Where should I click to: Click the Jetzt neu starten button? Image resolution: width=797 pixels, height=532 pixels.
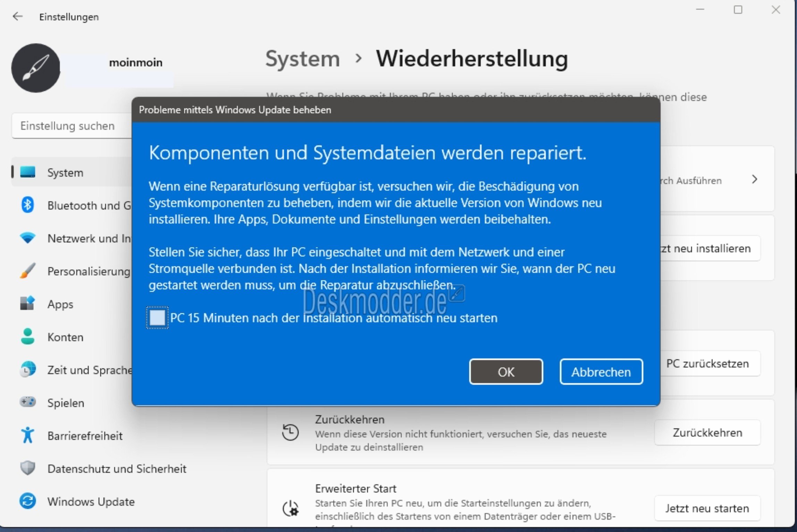click(x=707, y=508)
